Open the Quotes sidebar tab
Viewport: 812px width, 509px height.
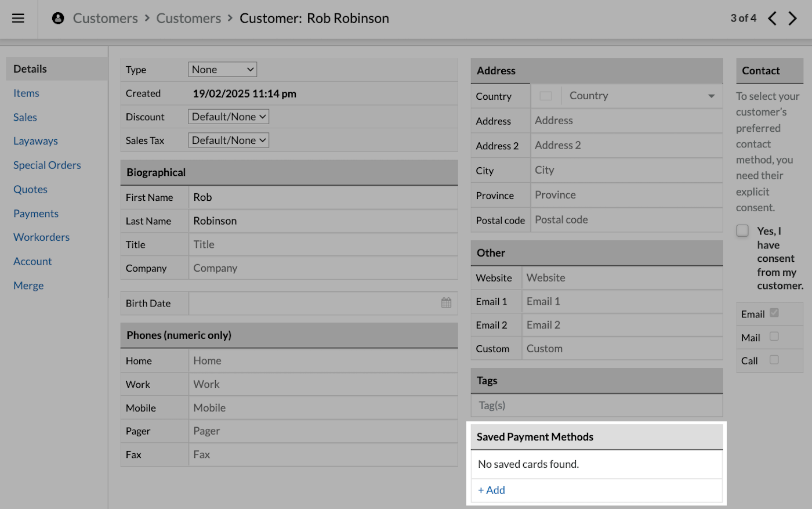31,189
